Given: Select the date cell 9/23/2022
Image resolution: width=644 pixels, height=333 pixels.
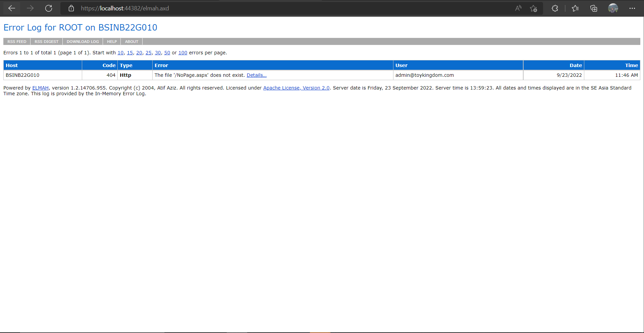Looking at the screenshot, I should coord(553,75).
